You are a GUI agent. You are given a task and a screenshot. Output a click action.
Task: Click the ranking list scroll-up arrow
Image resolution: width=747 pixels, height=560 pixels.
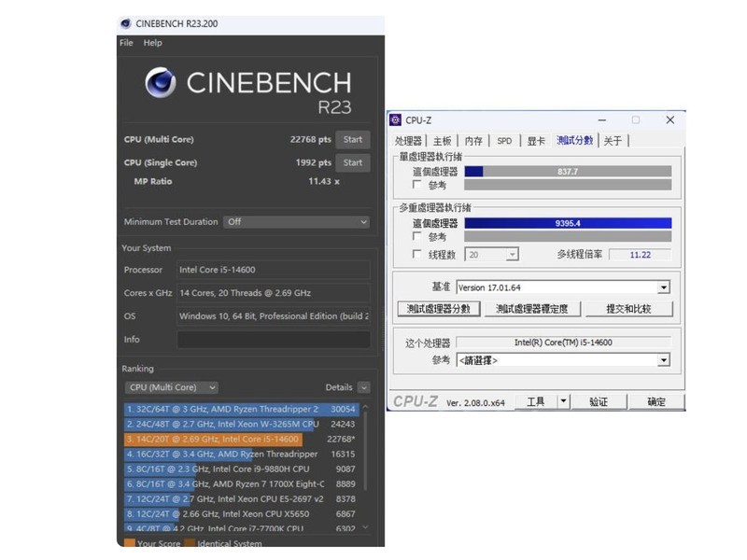[365, 407]
